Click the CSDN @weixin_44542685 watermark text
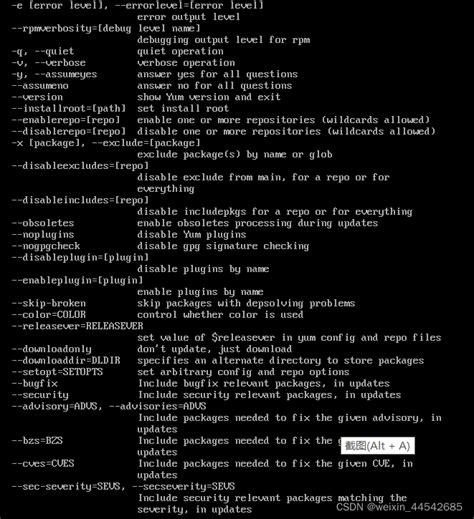 point(399,507)
